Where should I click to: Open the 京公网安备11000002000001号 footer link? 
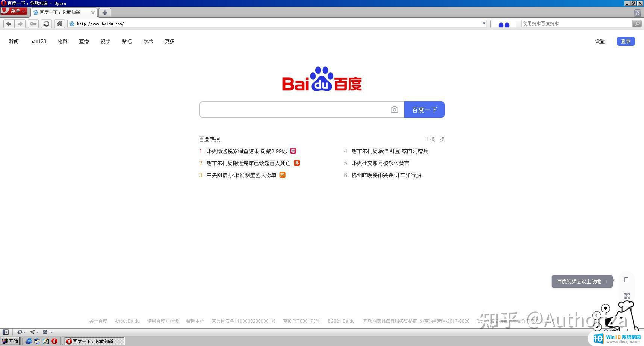pos(243,321)
